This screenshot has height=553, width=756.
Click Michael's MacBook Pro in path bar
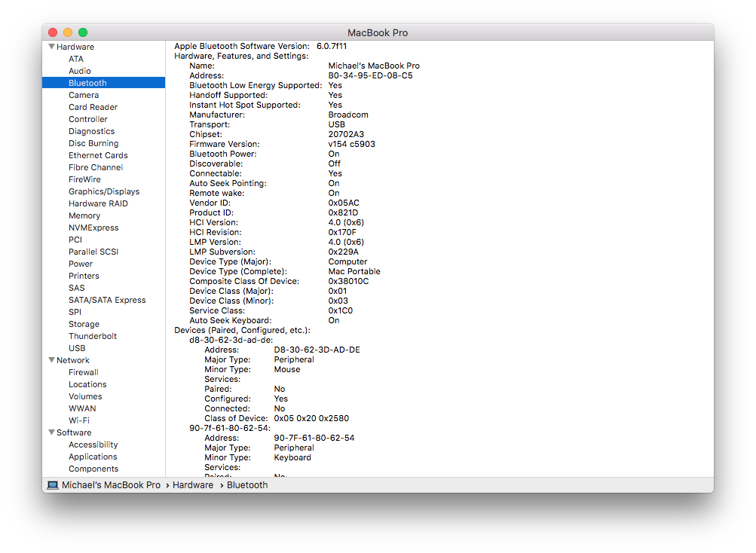[111, 485]
